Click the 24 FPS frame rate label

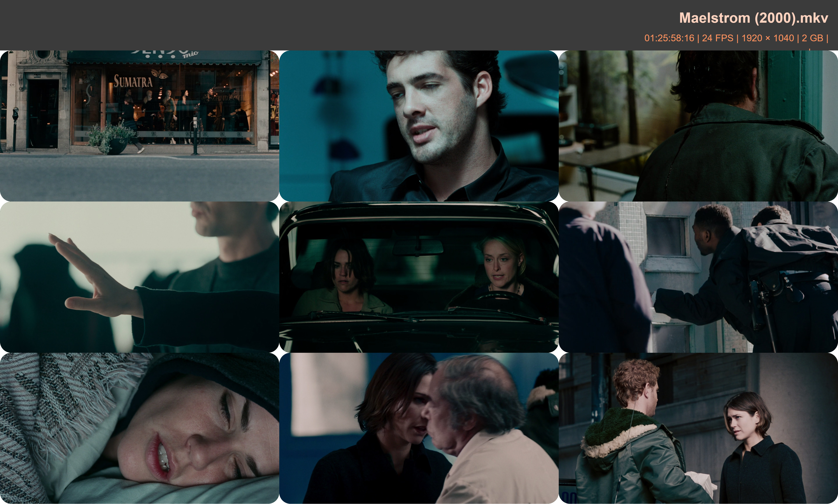coord(717,38)
